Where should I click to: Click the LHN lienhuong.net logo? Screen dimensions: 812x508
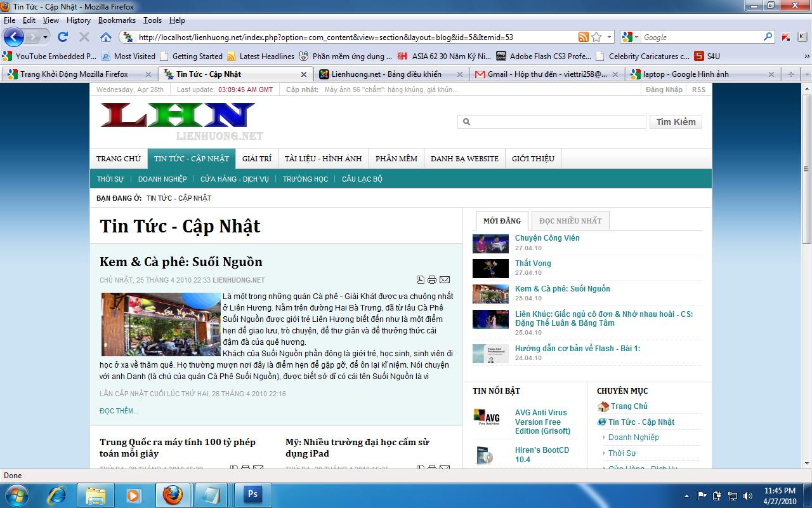(x=181, y=121)
